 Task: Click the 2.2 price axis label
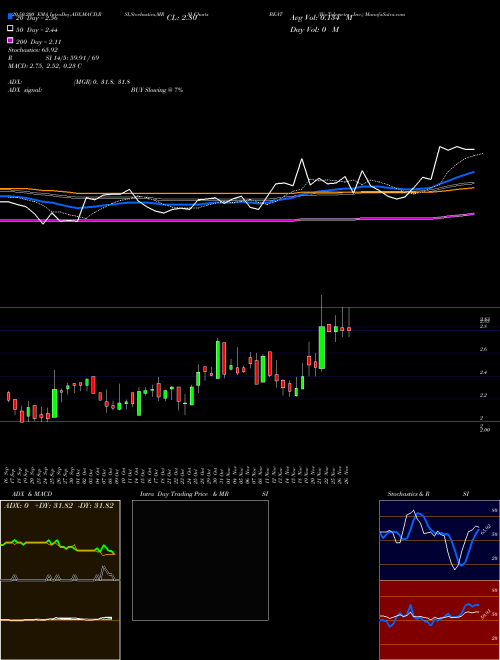pos(484,395)
